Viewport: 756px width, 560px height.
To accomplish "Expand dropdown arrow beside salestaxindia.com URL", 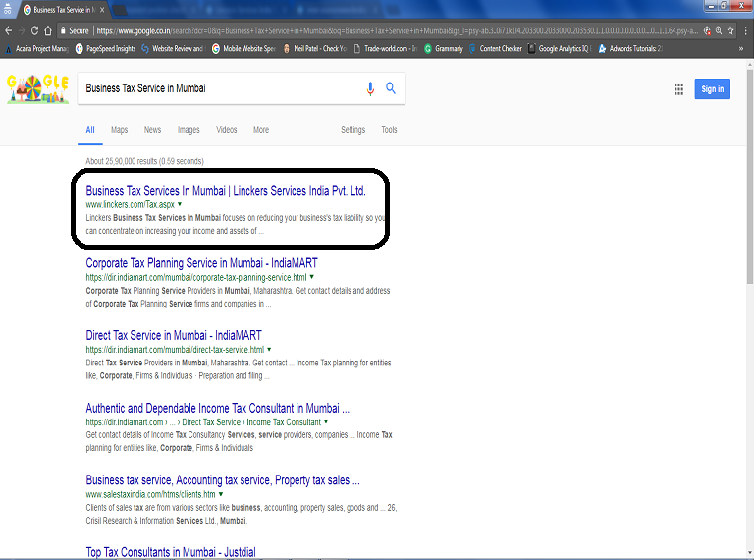I will tap(221, 494).
